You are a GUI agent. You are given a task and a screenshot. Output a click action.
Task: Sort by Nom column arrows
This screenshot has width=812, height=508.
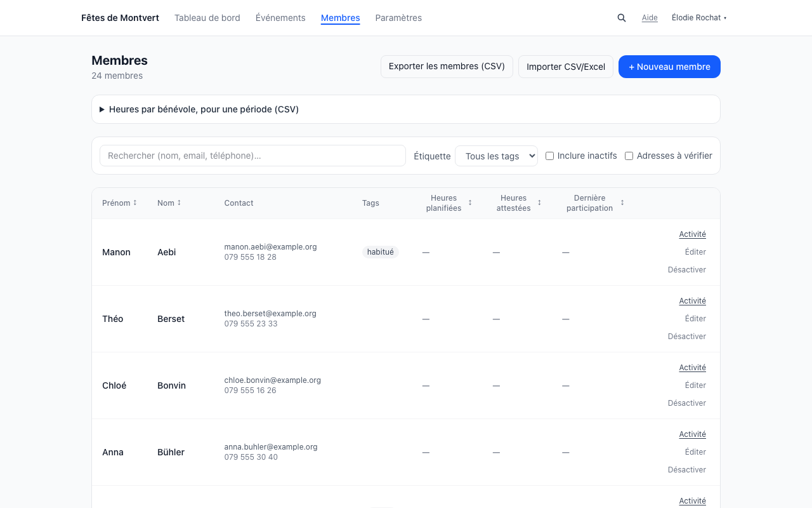[x=179, y=203]
